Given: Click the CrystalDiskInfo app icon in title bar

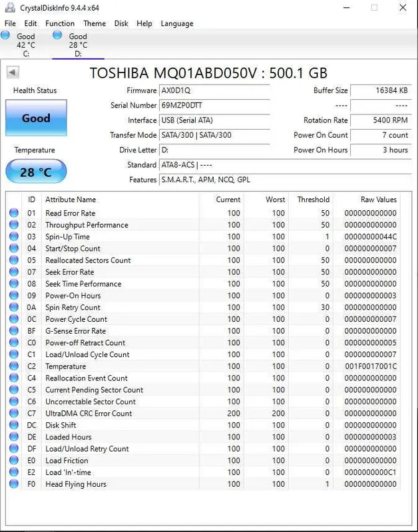Looking at the screenshot, I should 10,7.
